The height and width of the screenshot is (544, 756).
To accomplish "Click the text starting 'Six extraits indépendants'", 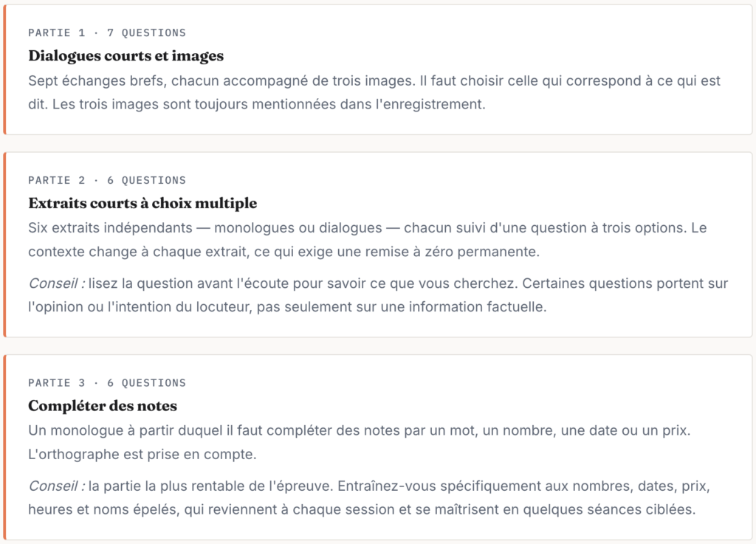I will [x=368, y=239].
